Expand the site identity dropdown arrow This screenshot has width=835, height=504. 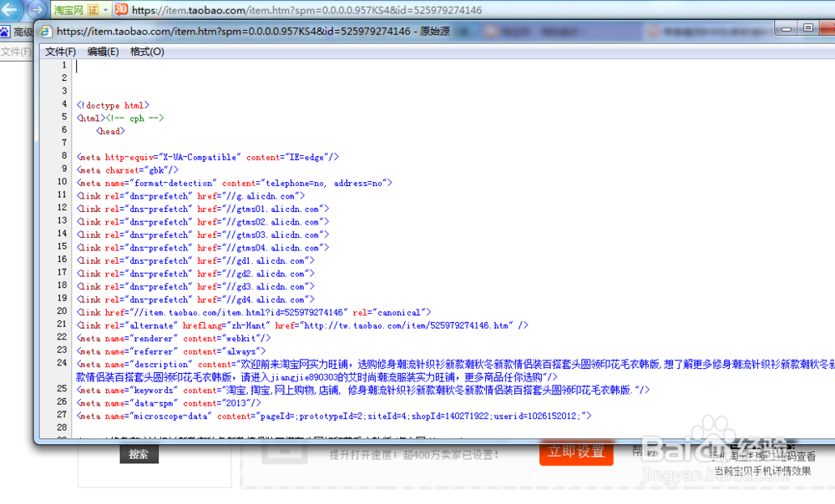[x=105, y=9]
